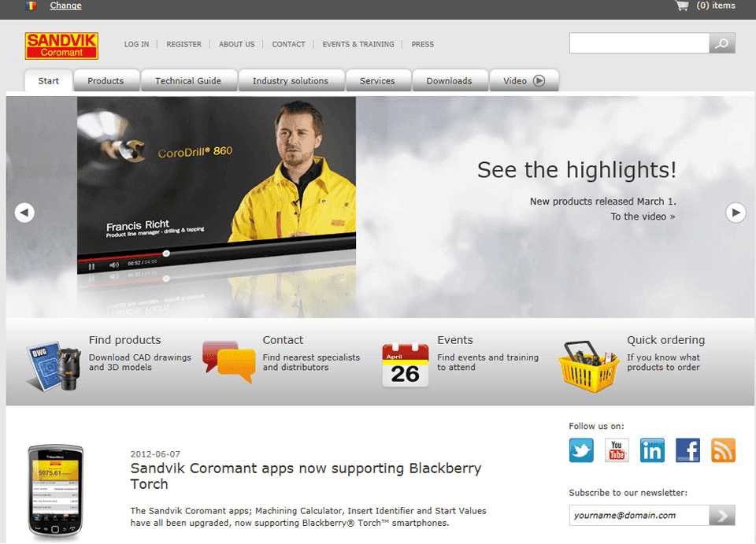
Task: Click the DWG Find products icon
Action: (54, 366)
